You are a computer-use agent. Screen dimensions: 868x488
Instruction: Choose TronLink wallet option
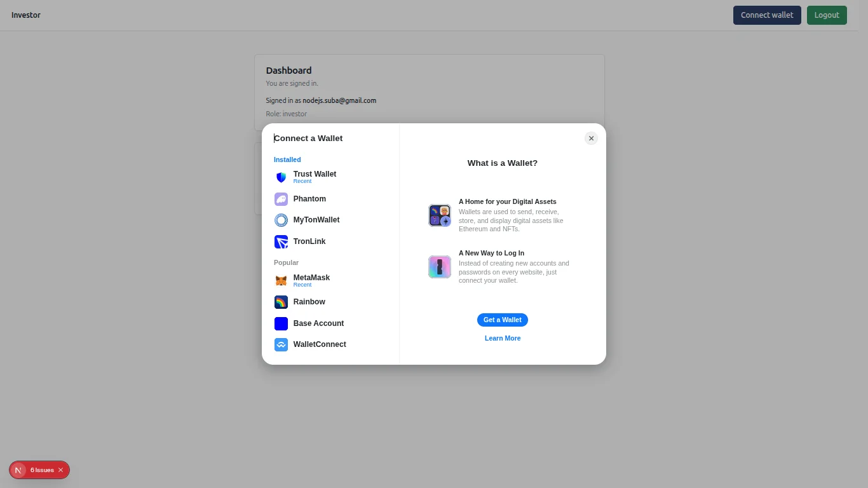coord(330,241)
